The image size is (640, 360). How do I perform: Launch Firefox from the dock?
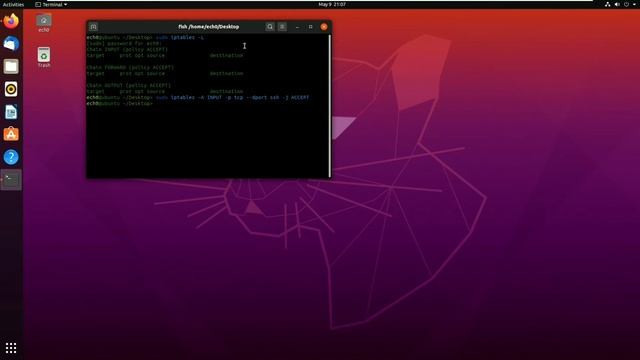pos(11,21)
